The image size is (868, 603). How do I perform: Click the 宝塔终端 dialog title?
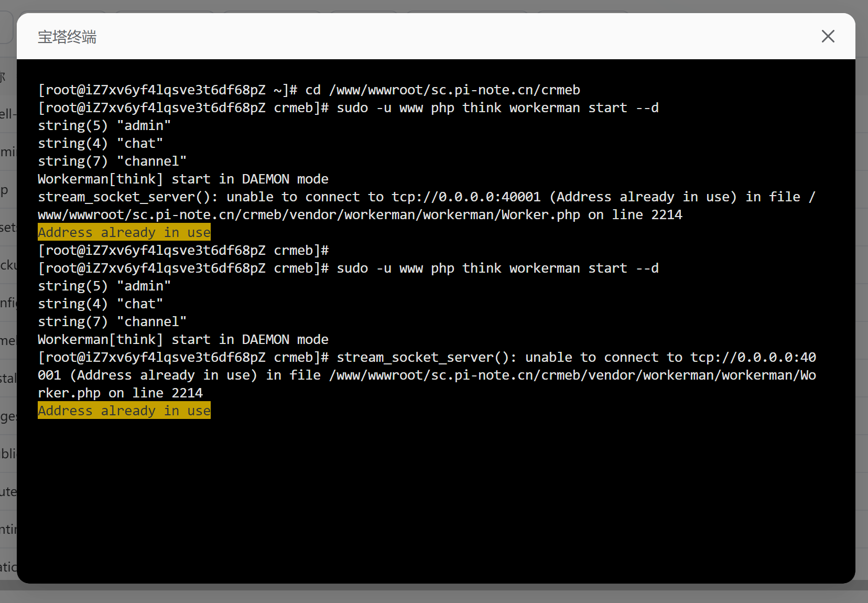(x=67, y=37)
